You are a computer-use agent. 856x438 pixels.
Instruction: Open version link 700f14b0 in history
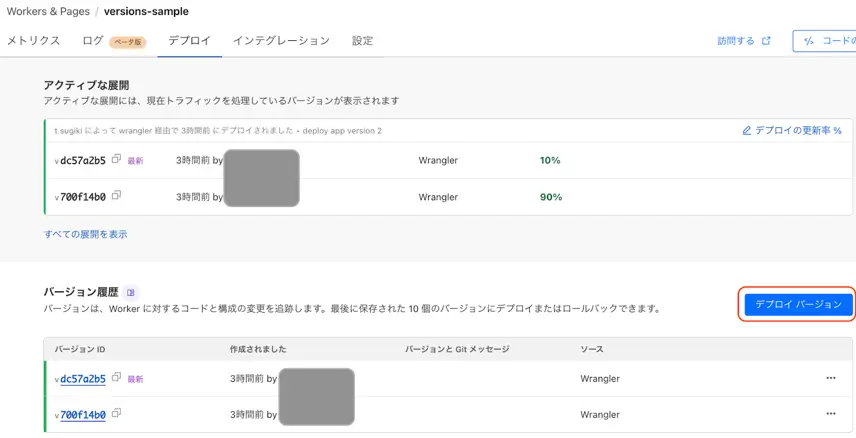(x=83, y=415)
